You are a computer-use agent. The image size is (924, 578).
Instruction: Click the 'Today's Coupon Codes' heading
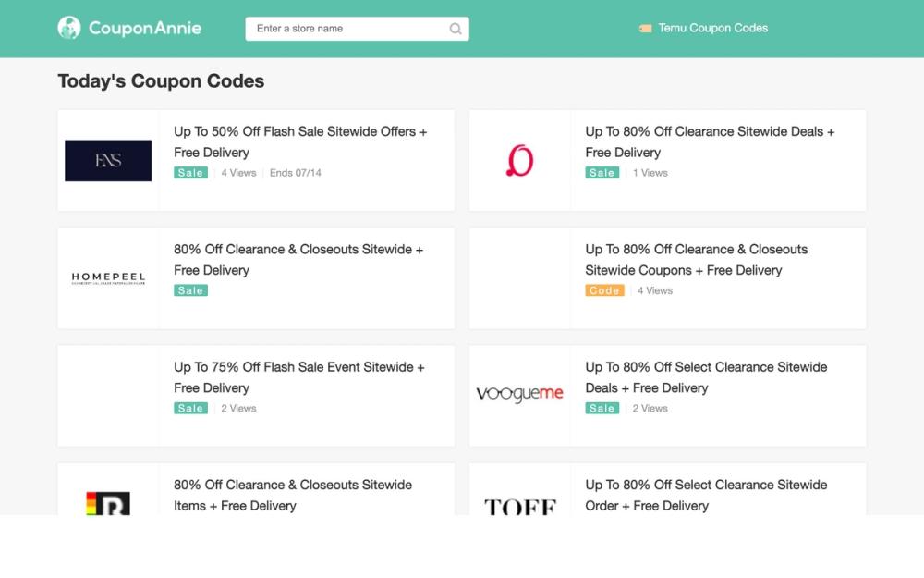(x=161, y=80)
